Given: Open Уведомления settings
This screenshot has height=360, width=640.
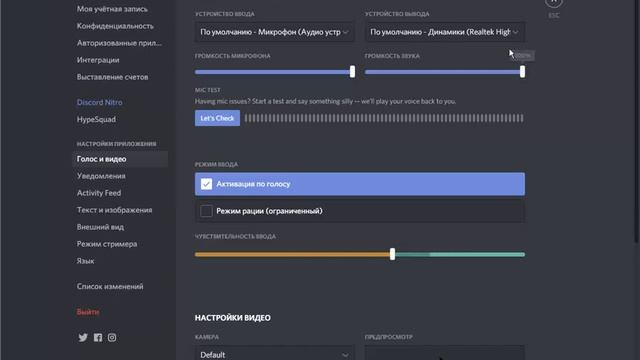Looking at the screenshot, I should point(101,176).
